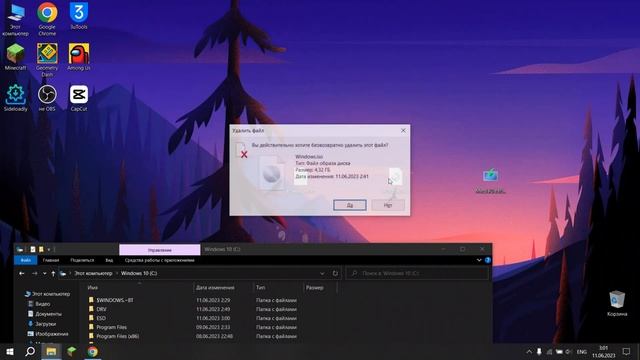This screenshot has height=360, width=640.
Task: Go up one folder level
Action: click(53, 273)
